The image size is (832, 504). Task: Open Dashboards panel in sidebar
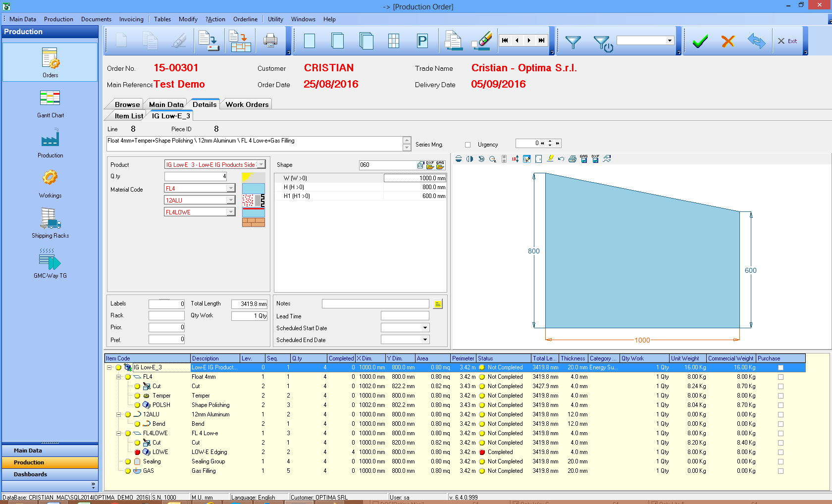coord(50,474)
